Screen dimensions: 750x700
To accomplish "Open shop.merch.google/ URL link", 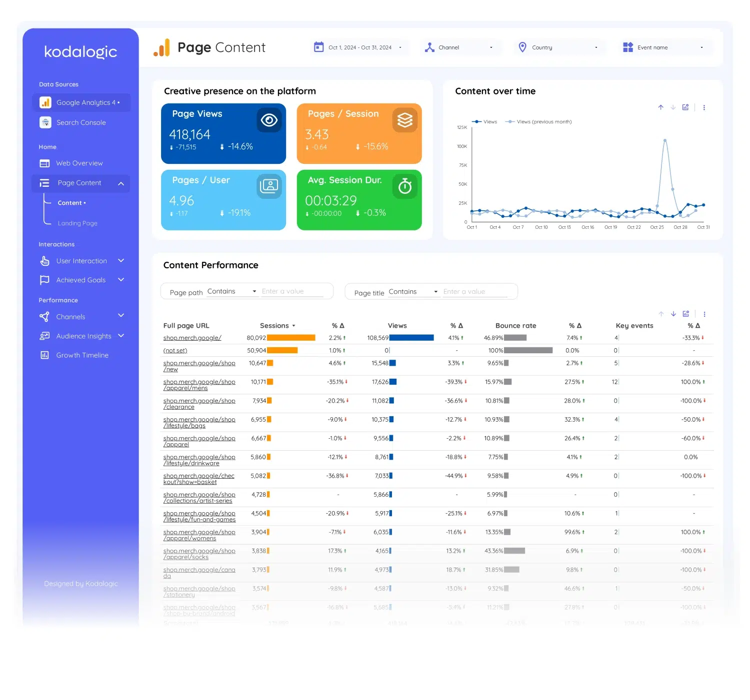I will click(x=192, y=338).
